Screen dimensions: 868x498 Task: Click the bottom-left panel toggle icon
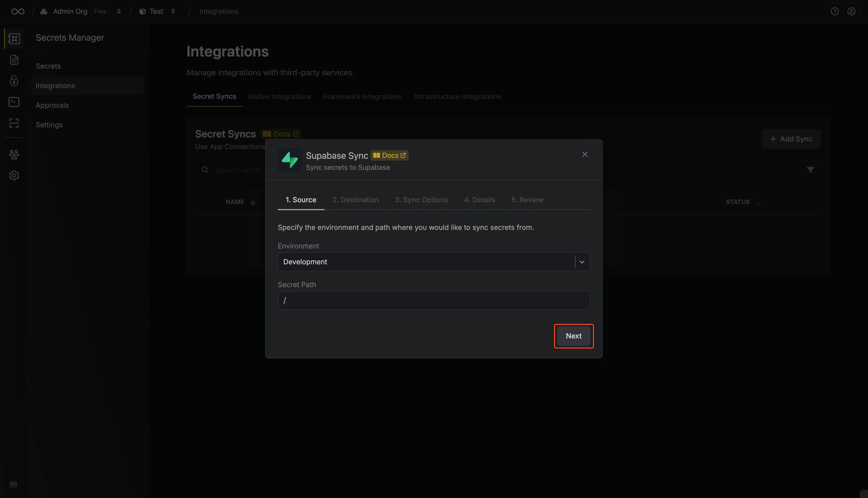[x=14, y=484]
